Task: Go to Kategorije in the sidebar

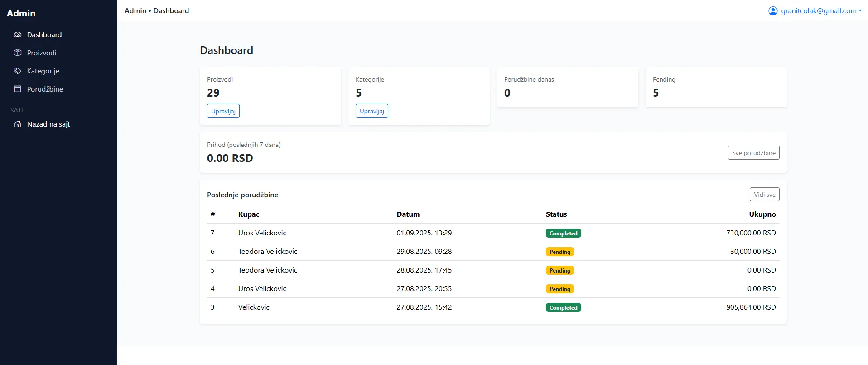Action: click(43, 71)
